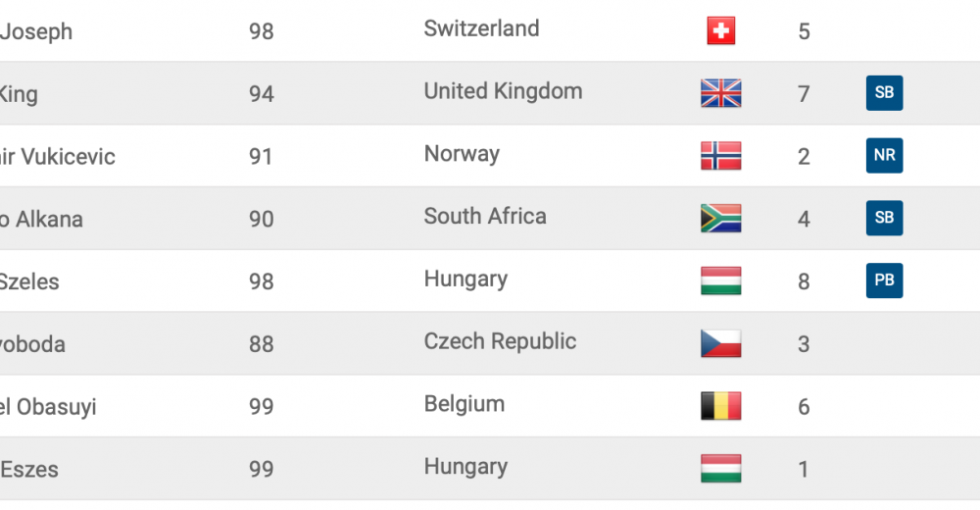Viewport: 980px width, 510px height.
Task: Select the athlete name Joseph
Action: (35, 31)
